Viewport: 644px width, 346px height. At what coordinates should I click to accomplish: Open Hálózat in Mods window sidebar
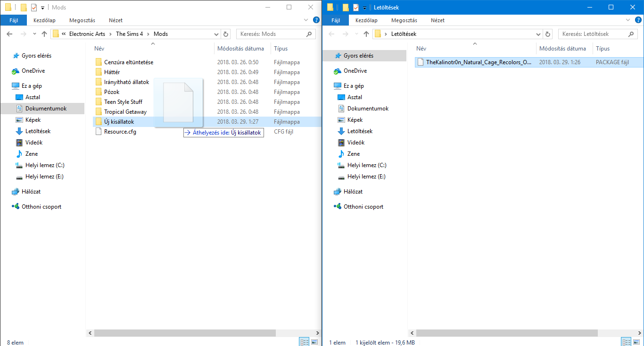click(31, 192)
